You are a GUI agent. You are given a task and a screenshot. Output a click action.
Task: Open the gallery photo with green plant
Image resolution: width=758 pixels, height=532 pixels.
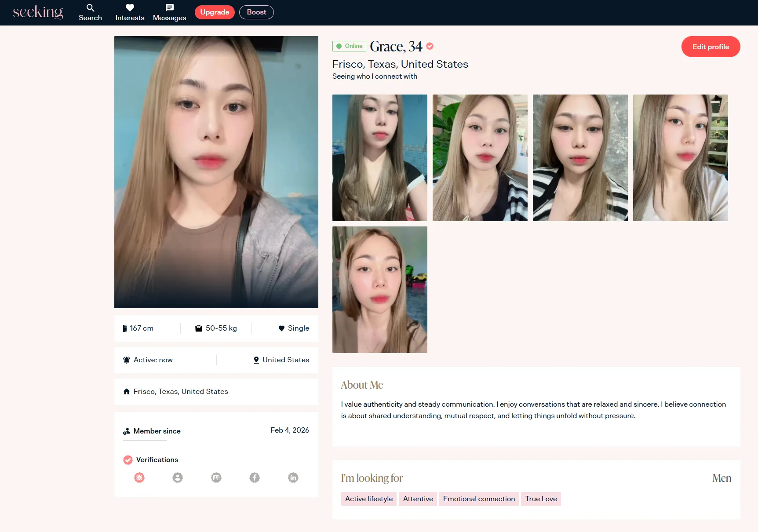point(480,158)
